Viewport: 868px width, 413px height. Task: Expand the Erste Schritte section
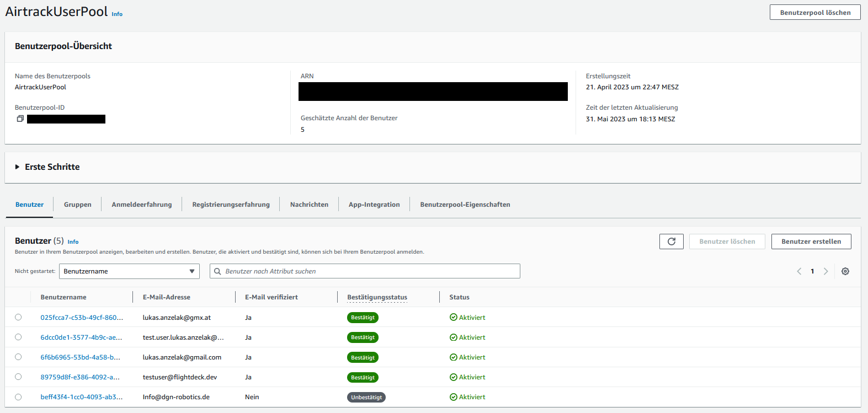(x=47, y=167)
